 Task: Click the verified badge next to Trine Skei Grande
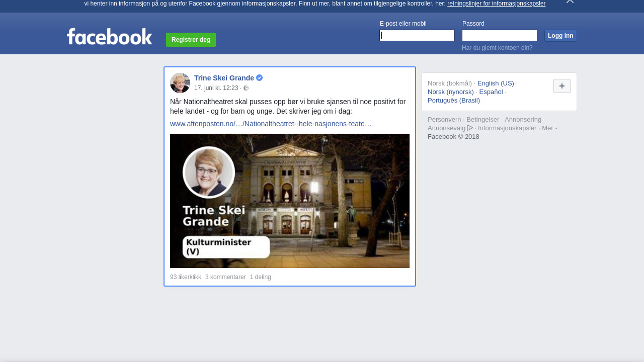pyautogui.click(x=260, y=78)
